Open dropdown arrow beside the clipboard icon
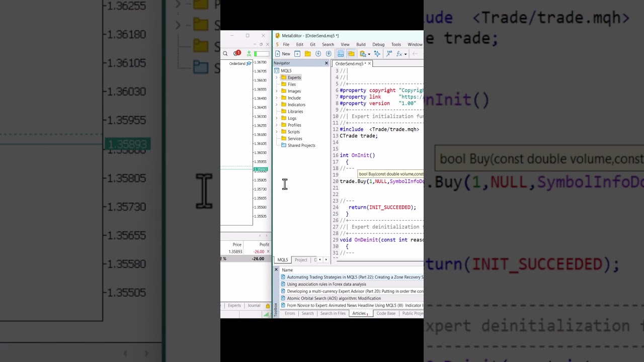Screen dimensions: 644x362 [369, 54]
